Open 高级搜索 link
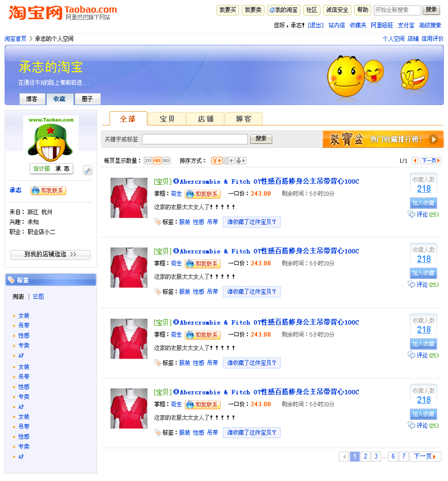Image resolution: width=448 pixels, height=481 pixels. 430,25
